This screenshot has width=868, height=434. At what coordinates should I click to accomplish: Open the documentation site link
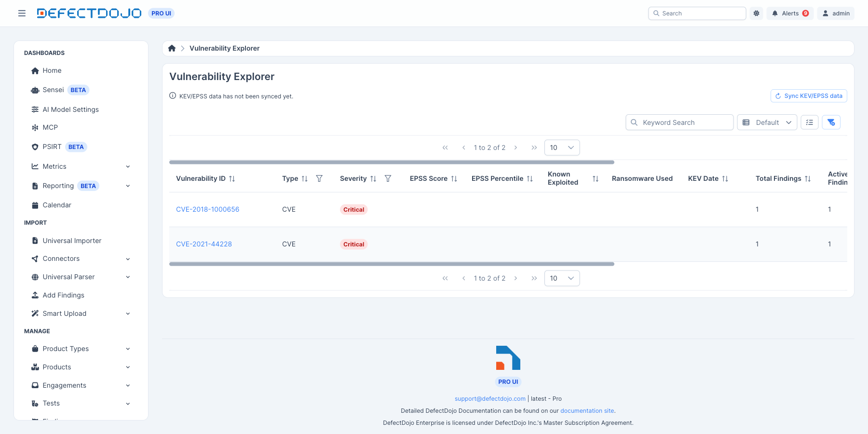click(x=587, y=411)
